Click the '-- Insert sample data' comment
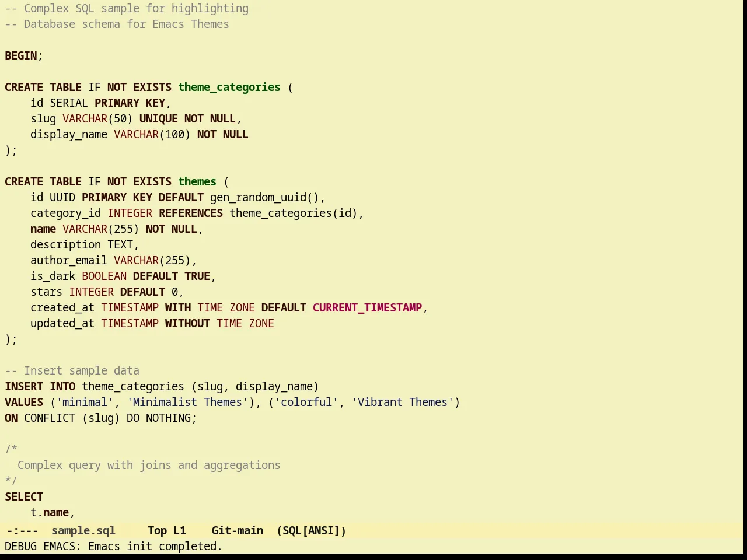The image size is (747, 560). click(x=72, y=371)
